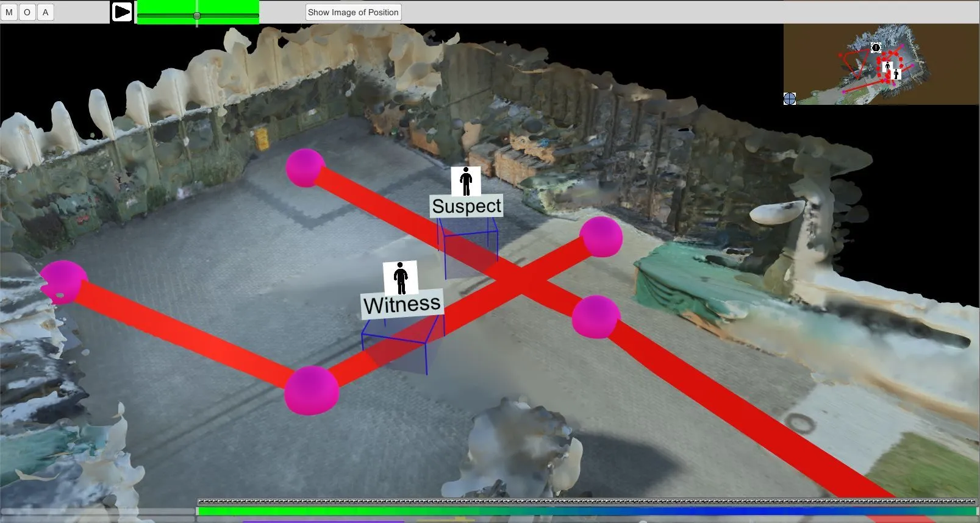Image resolution: width=980 pixels, height=523 pixels.
Task: Click the bottom magenta waypoint at path corner
Action: click(x=311, y=390)
